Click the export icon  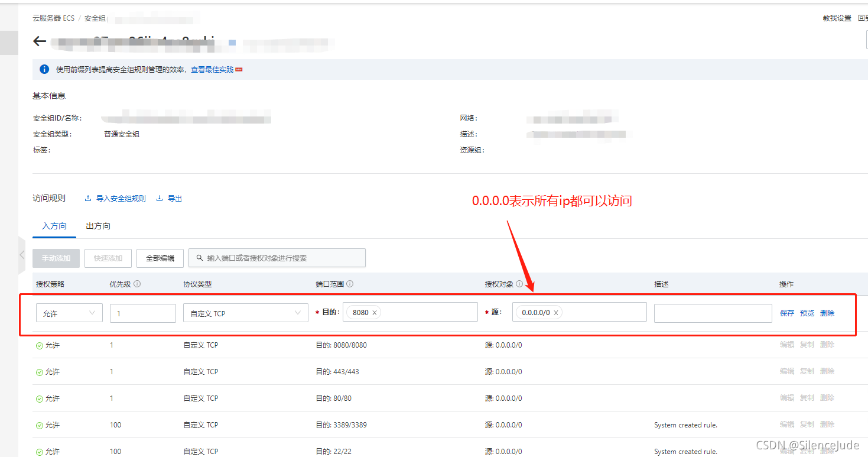pyautogui.click(x=160, y=199)
